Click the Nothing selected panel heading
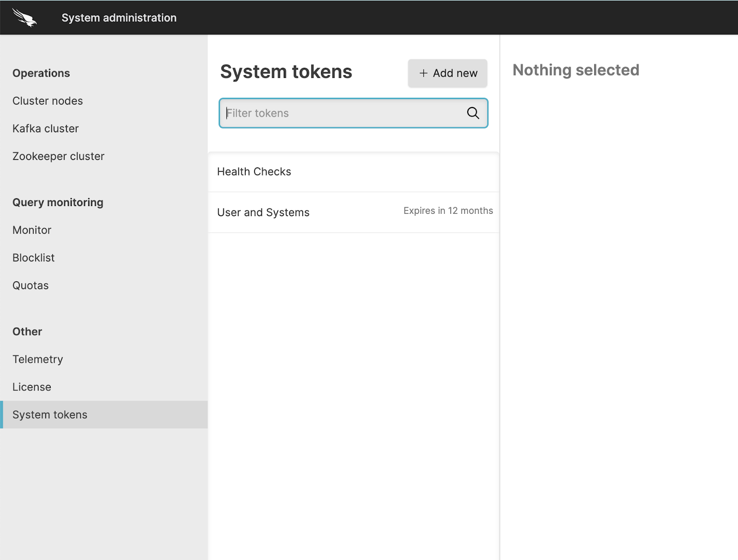This screenshot has height=560, width=738. (576, 70)
